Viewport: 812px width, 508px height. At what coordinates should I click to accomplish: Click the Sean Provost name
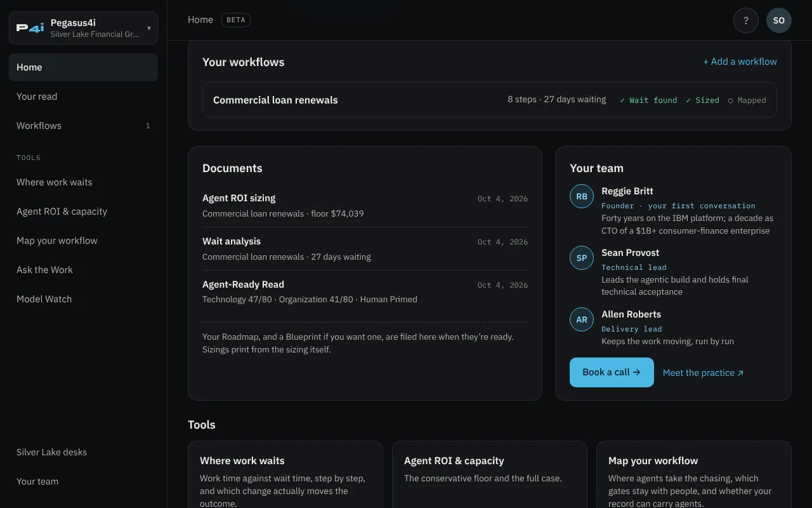coord(630,253)
